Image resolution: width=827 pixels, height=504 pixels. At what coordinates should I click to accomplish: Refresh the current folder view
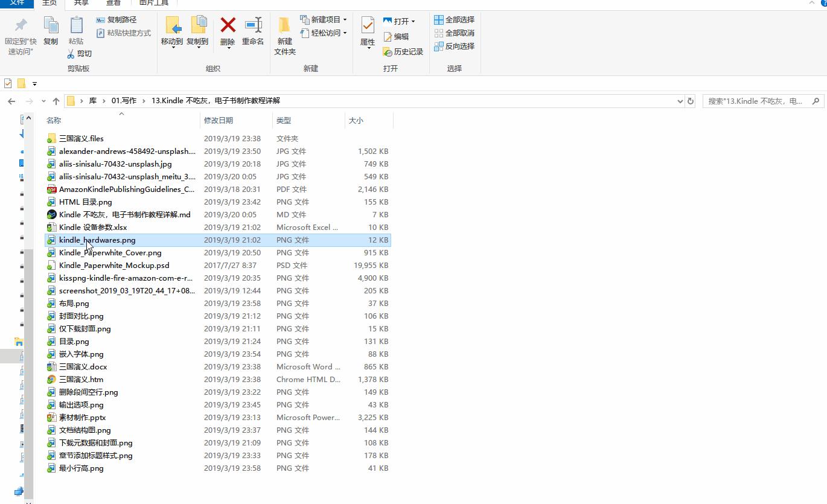pos(691,101)
